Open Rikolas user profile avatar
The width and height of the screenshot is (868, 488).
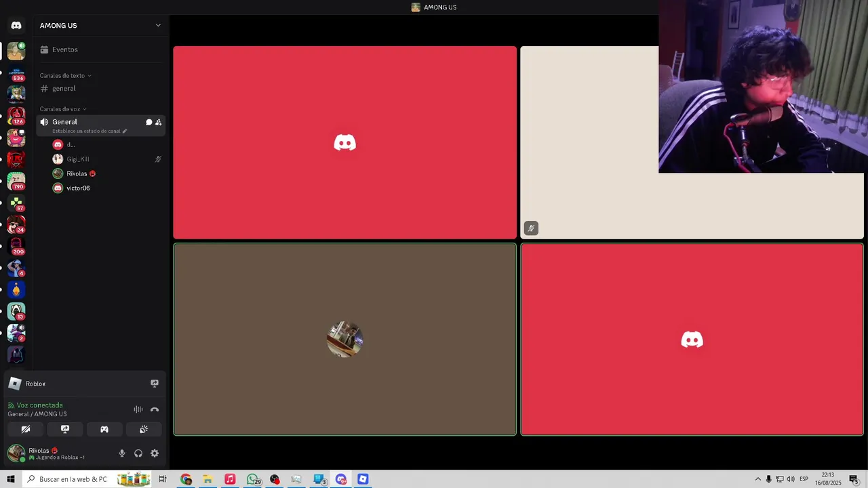16,453
